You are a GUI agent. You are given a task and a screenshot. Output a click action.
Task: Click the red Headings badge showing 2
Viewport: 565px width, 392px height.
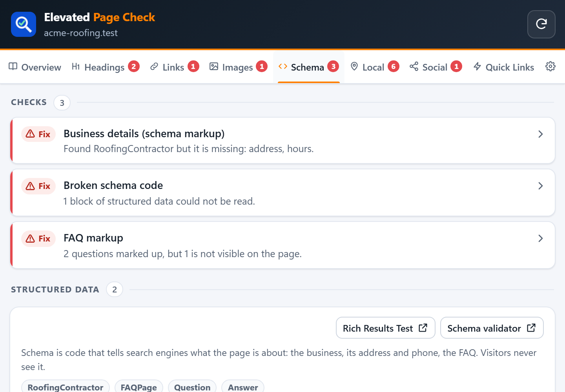pos(134,67)
